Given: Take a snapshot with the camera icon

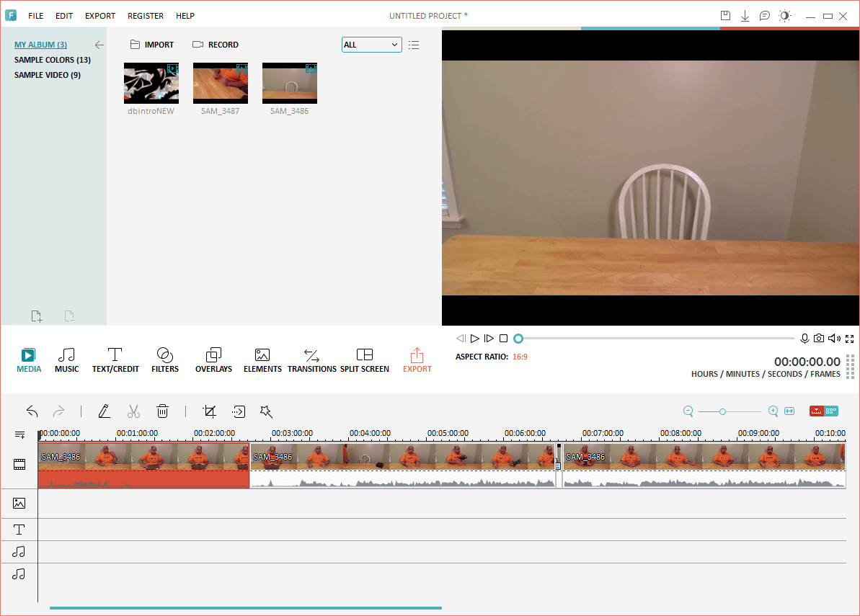Looking at the screenshot, I should point(819,339).
